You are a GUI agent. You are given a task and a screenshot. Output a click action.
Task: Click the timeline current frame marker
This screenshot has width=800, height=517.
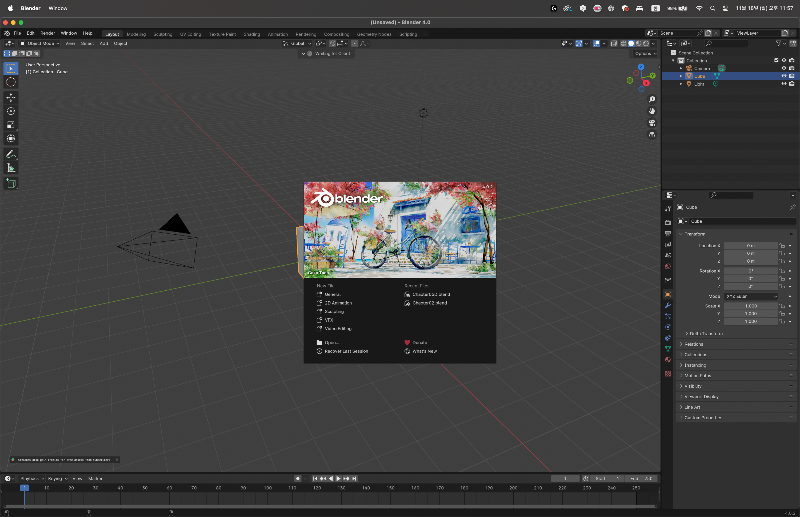pos(24,488)
